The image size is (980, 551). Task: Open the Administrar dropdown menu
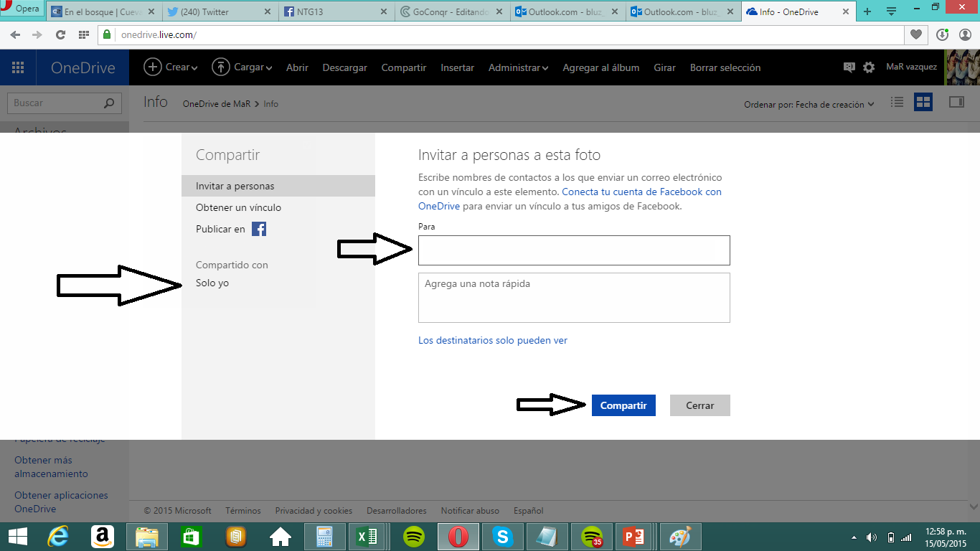[518, 67]
